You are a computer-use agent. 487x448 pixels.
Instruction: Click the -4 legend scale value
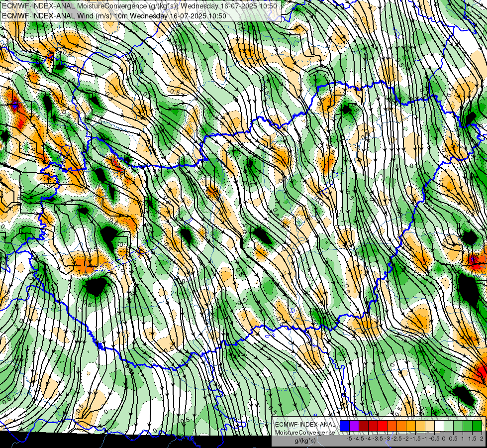pos(368,439)
